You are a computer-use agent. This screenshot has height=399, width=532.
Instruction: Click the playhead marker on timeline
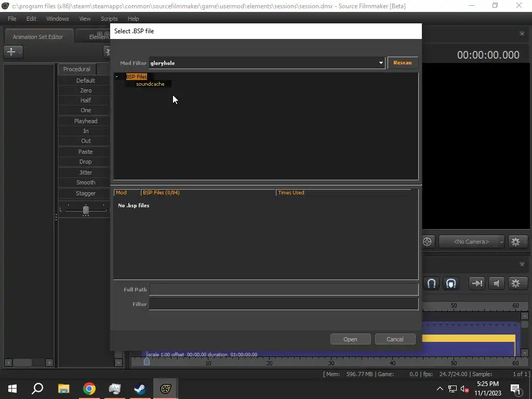147,362
